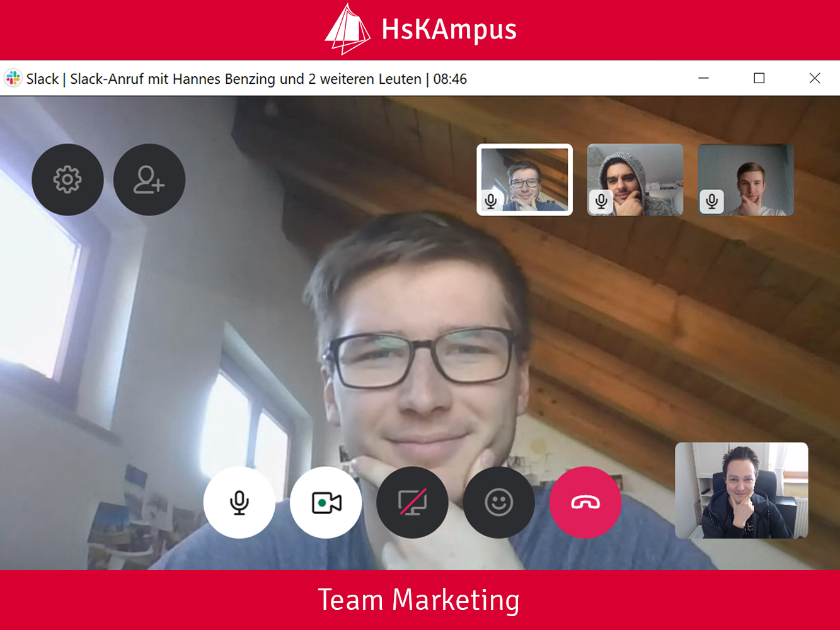Open the call settings gear
The width and height of the screenshot is (840, 630).
[67, 179]
